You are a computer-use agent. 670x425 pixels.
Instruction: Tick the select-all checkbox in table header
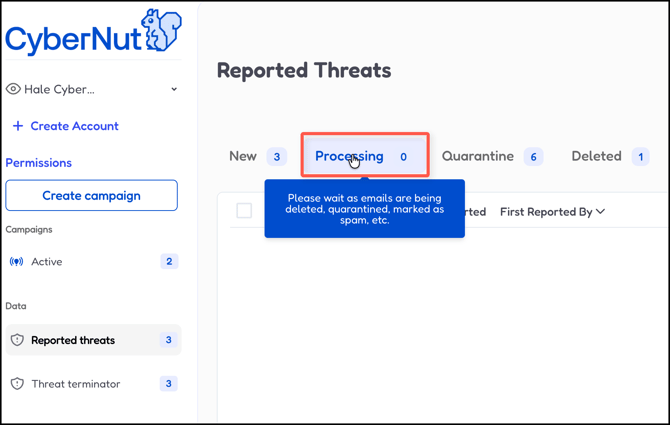(x=244, y=211)
